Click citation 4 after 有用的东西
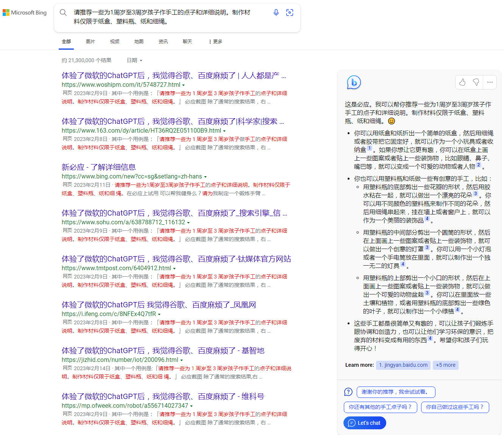This screenshot has height=435, width=504. click(x=430, y=338)
